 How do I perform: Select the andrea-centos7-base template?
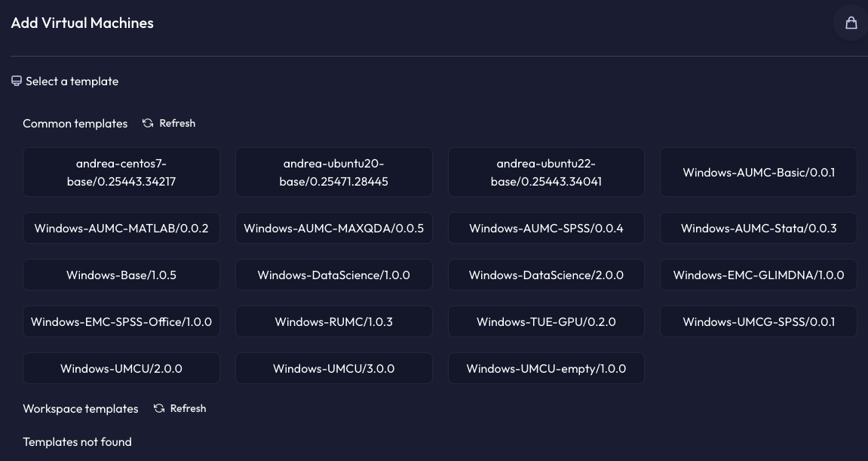click(x=121, y=172)
